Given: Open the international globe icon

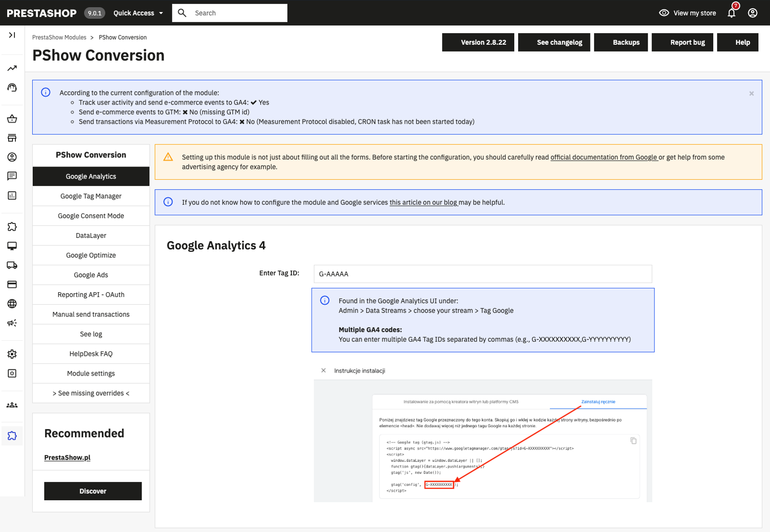Looking at the screenshot, I should click(12, 304).
